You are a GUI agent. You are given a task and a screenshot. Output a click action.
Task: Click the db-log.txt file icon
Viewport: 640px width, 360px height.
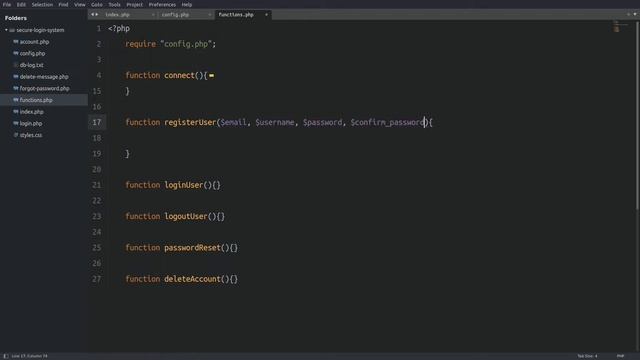pyautogui.click(x=16, y=65)
